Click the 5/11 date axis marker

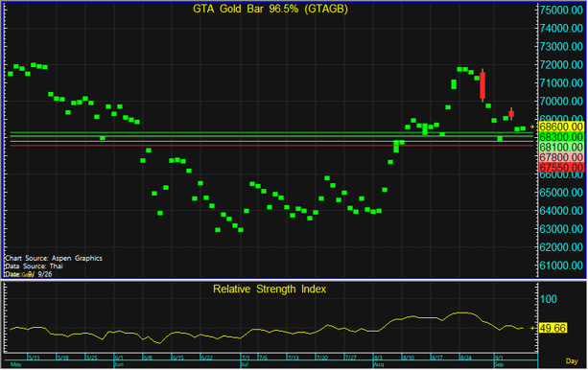35,358
